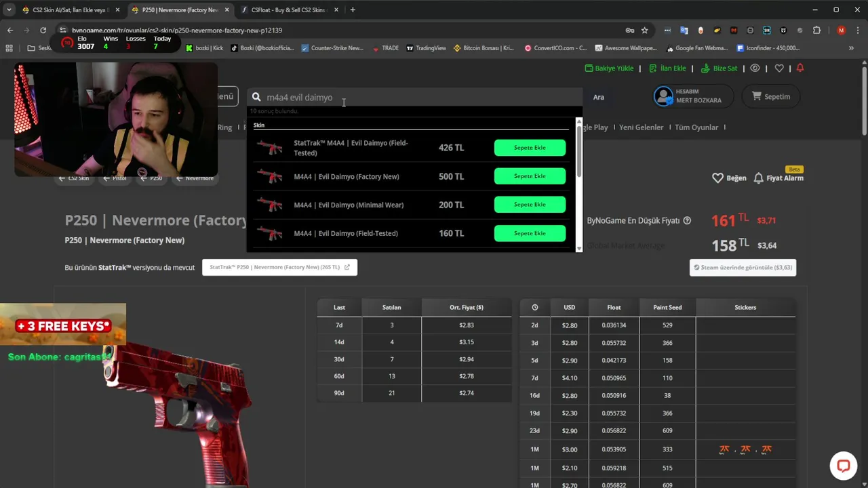Click the search magnifier icon
This screenshot has width=868, height=488.
coord(256,97)
